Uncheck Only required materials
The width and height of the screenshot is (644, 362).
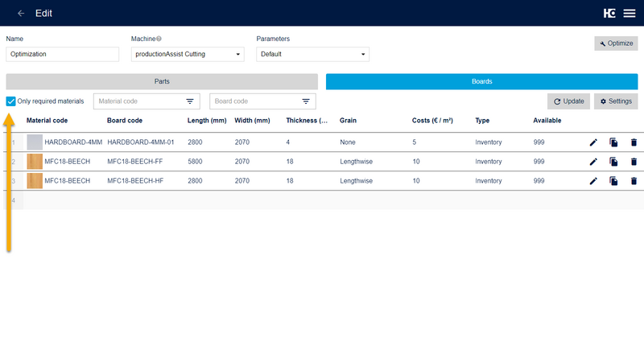[x=10, y=101]
